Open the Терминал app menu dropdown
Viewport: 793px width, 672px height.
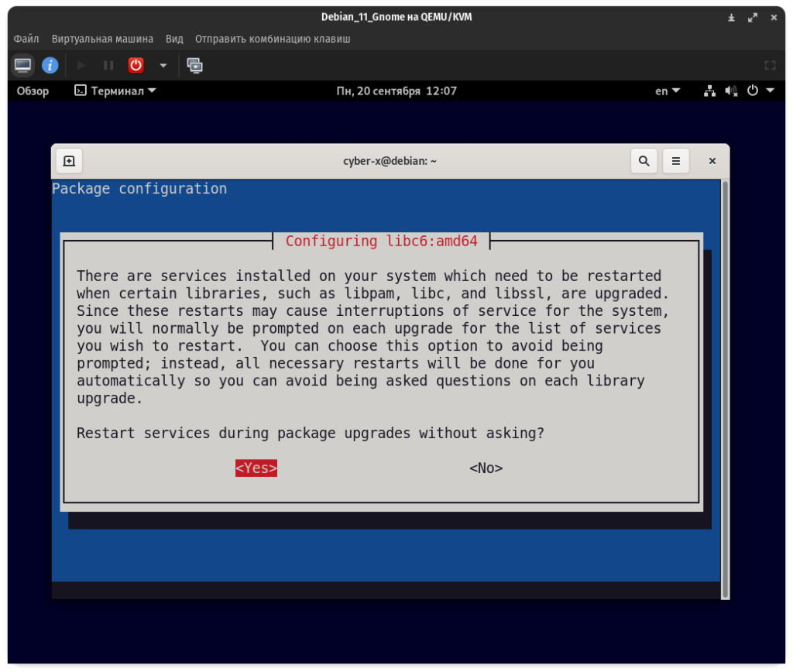[115, 91]
